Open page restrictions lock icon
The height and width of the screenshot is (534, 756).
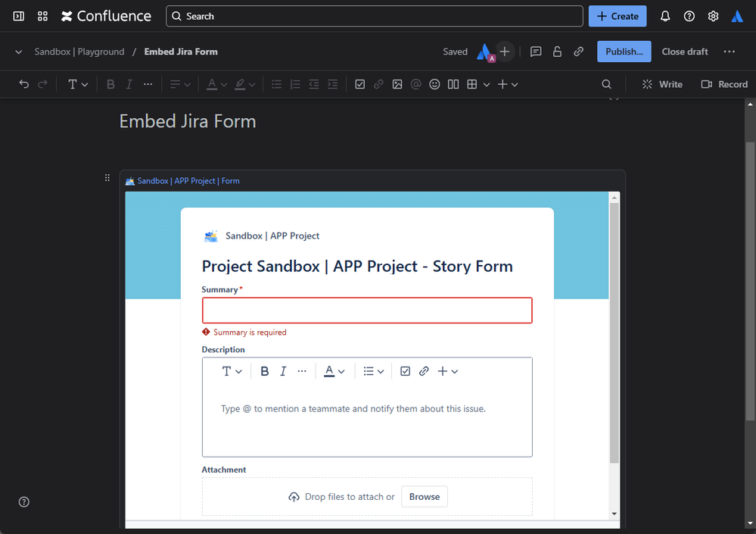557,52
